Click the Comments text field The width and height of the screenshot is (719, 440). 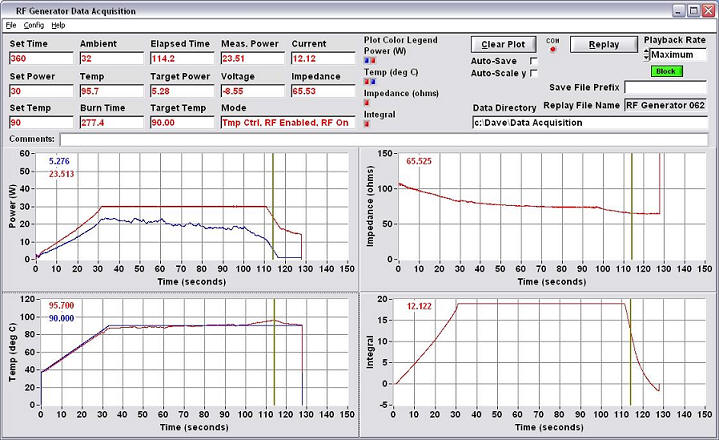pyautogui.click(x=383, y=139)
